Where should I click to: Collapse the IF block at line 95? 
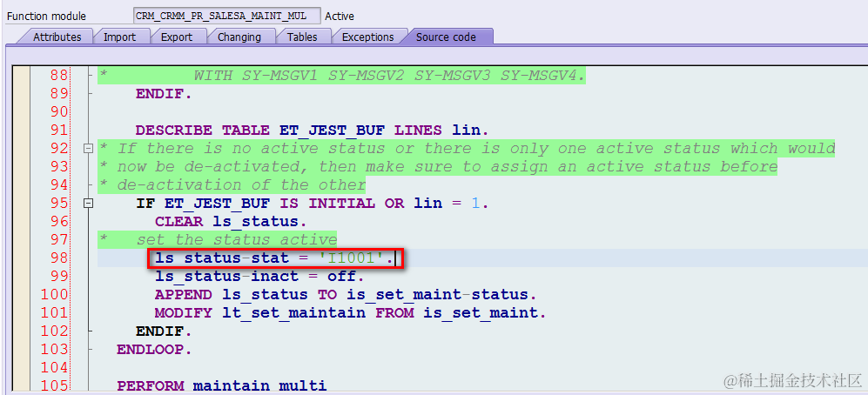87,203
